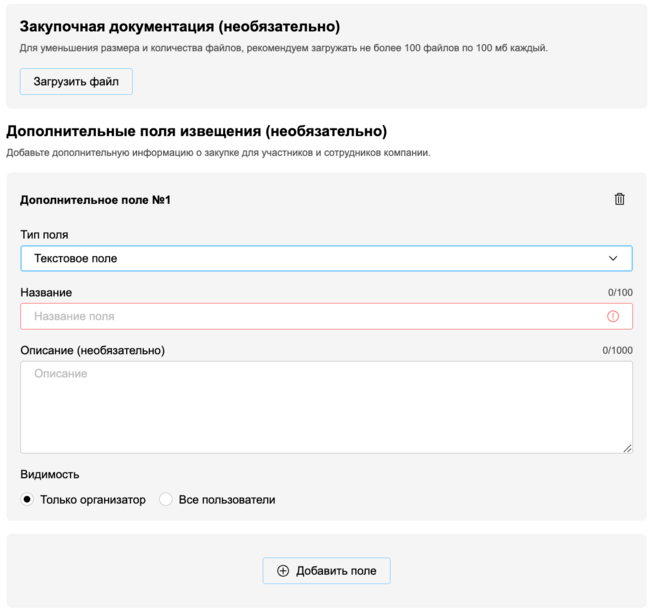The height and width of the screenshot is (616, 650).
Task: Click the Название label above the input
Action: [x=46, y=292]
